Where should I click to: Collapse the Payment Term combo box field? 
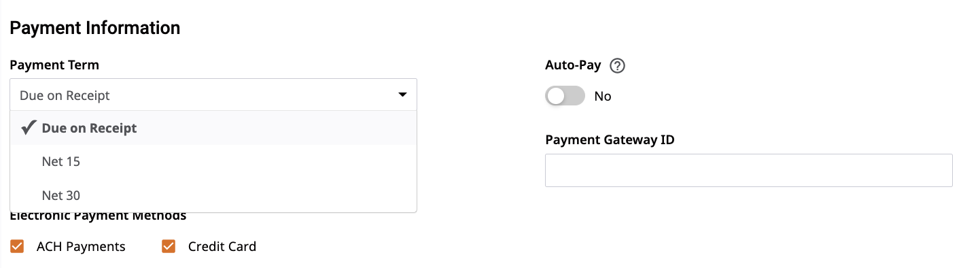click(213, 95)
